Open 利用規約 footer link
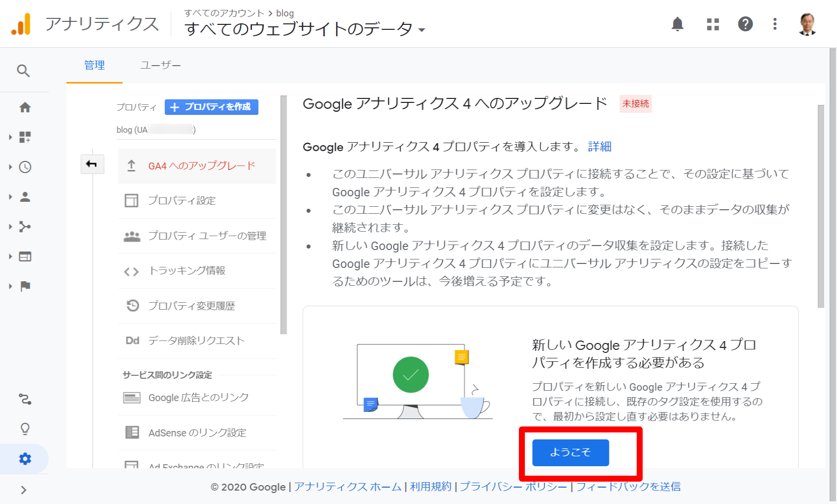Image resolution: width=837 pixels, height=504 pixels. (430, 487)
